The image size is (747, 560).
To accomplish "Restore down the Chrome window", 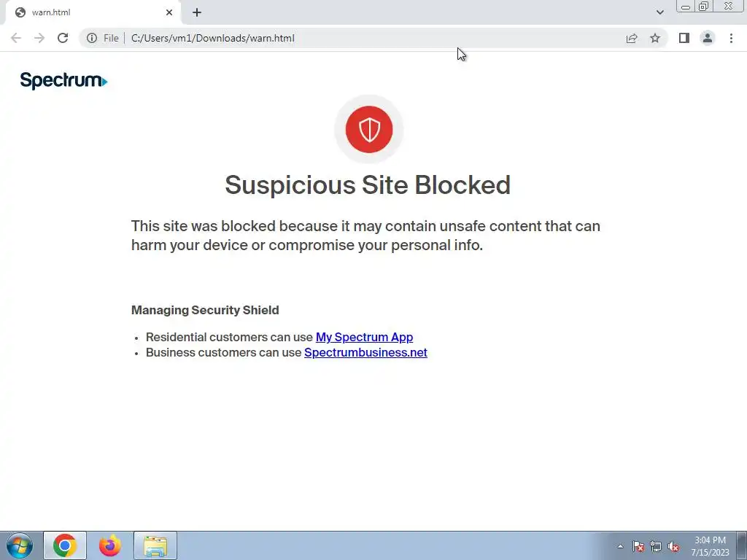I will pos(704,6).
